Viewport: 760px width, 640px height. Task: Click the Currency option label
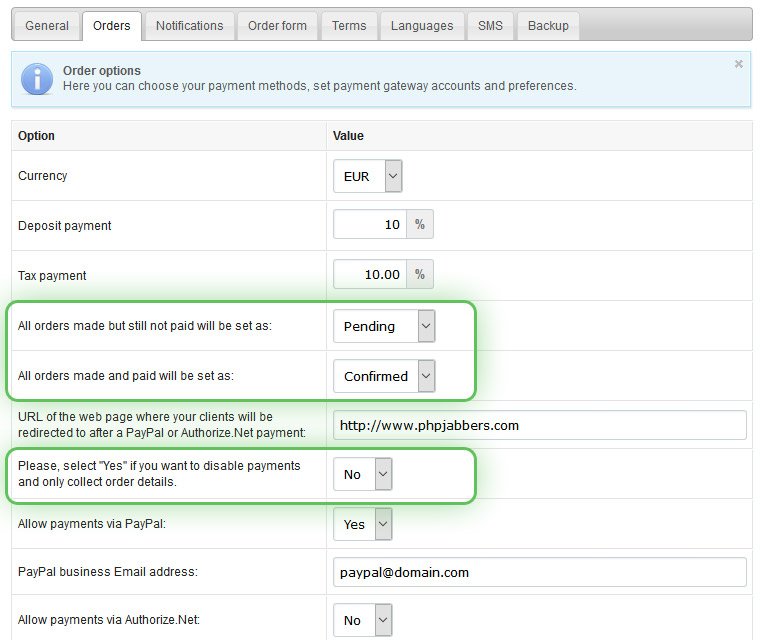43,176
